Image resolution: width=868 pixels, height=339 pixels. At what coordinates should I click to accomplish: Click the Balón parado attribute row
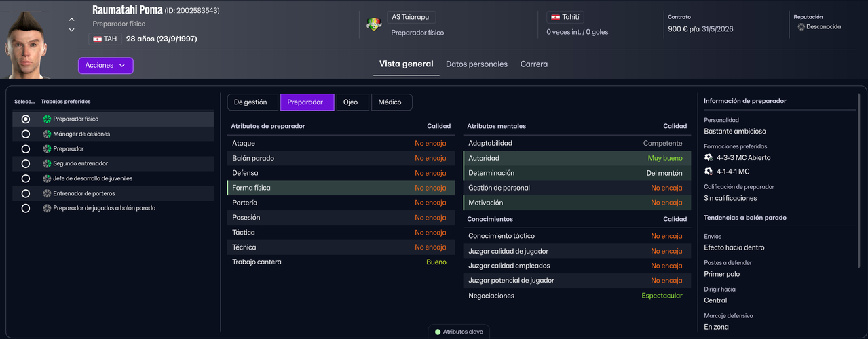click(341, 158)
